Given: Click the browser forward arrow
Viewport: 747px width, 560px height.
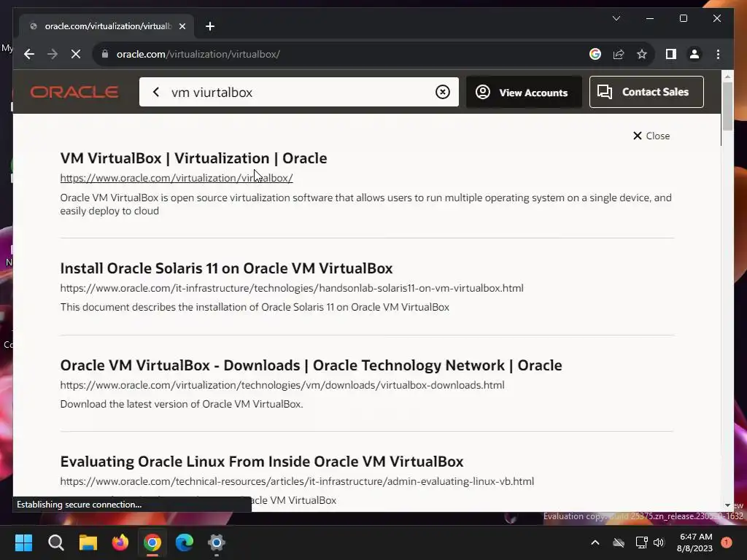Looking at the screenshot, I should coord(53,54).
